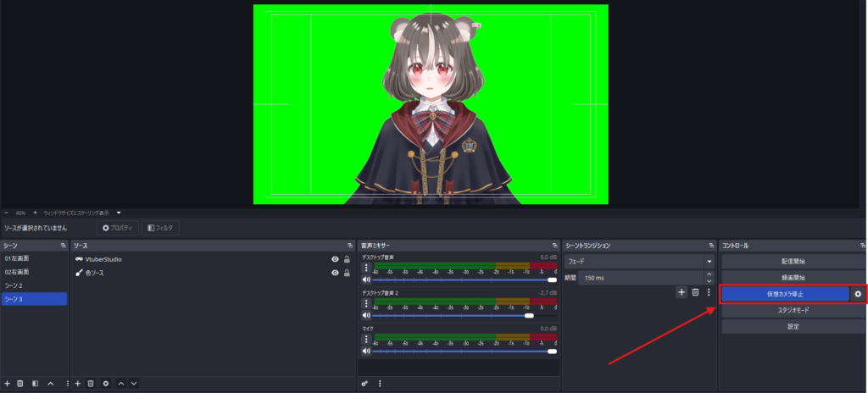Open transition three-dot properties menu

click(x=709, y=291)
